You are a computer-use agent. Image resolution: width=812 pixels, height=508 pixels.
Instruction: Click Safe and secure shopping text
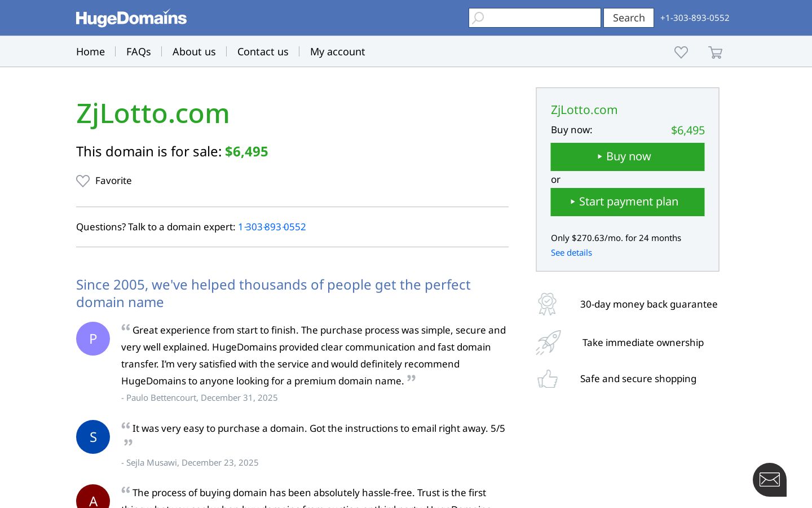point(638,379)
